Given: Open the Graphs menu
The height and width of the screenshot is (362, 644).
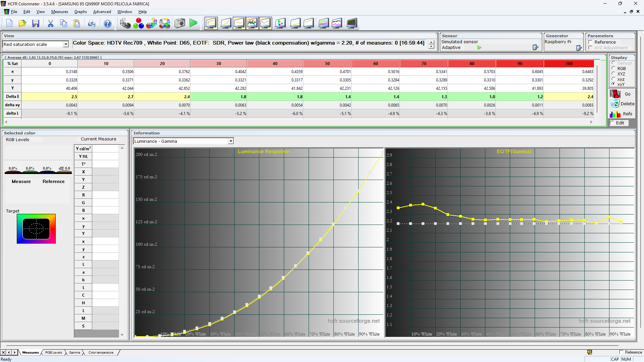Looking at the screenshot, I should click(x=80, y=12).
